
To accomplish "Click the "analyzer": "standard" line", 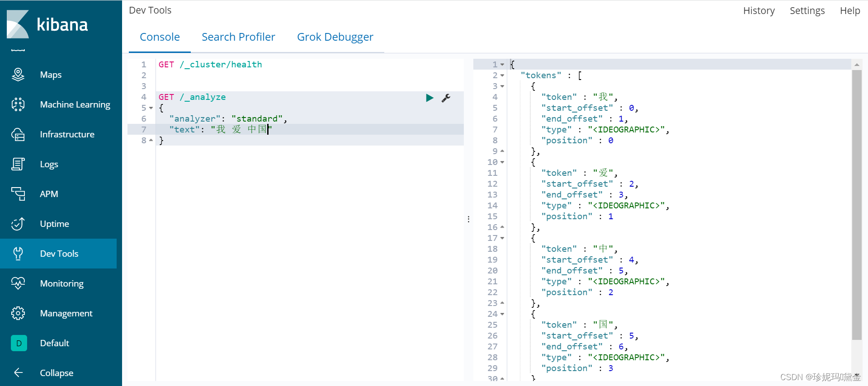I will point(228,119).
